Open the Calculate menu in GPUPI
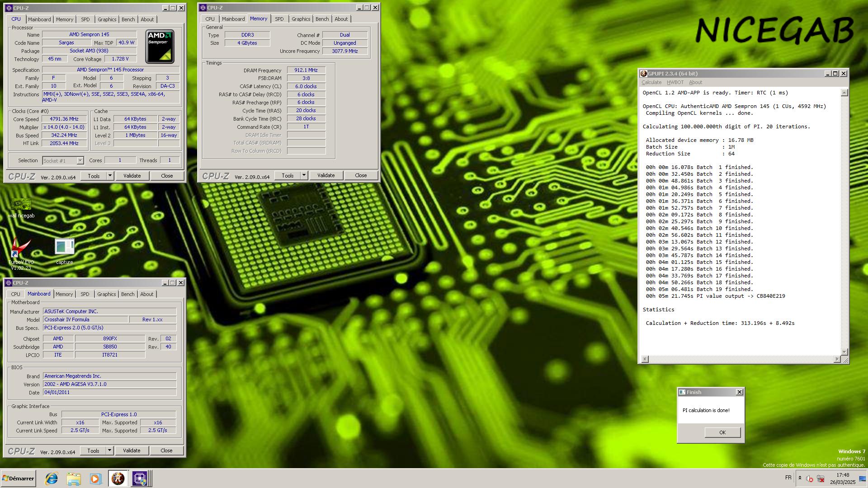868x488 pixels. tap(651, 82)
